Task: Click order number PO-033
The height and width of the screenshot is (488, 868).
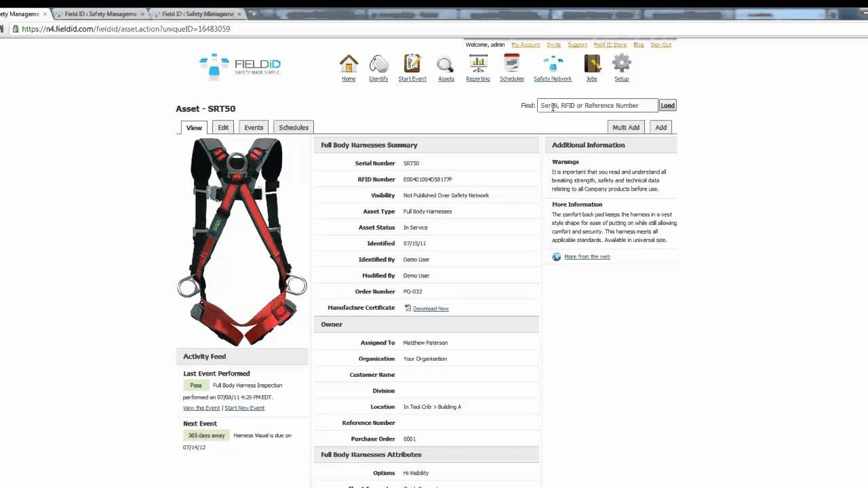Action: click(412, 291)
